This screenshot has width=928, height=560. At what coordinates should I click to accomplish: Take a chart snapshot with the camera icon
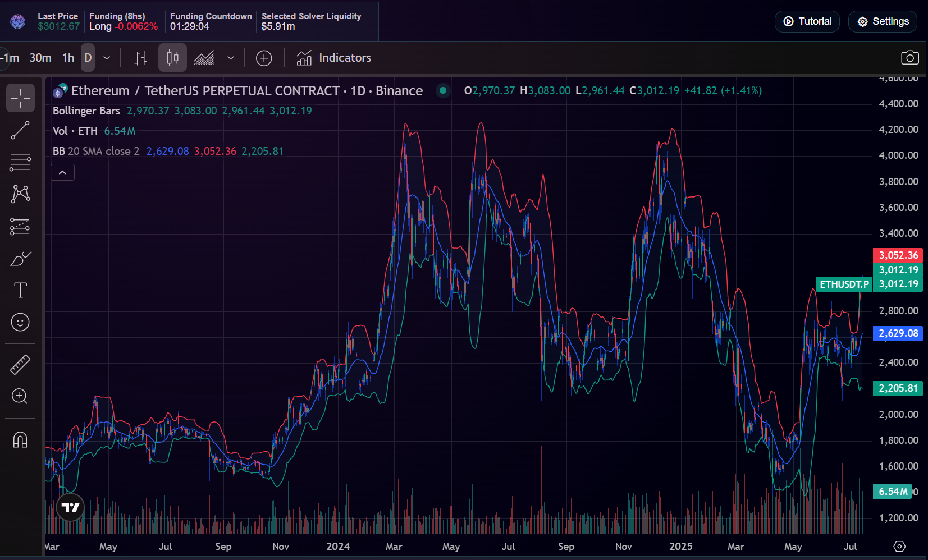pyautogui.click(x=911, y=57)
